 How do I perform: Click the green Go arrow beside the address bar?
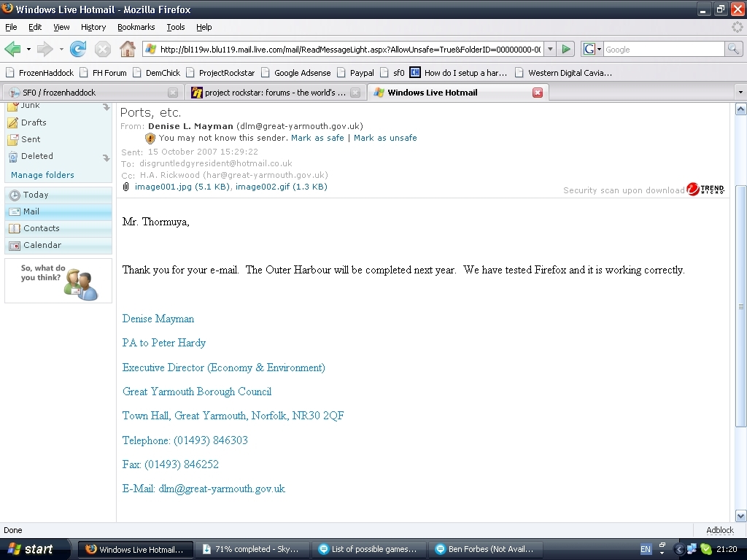[566, 49]
